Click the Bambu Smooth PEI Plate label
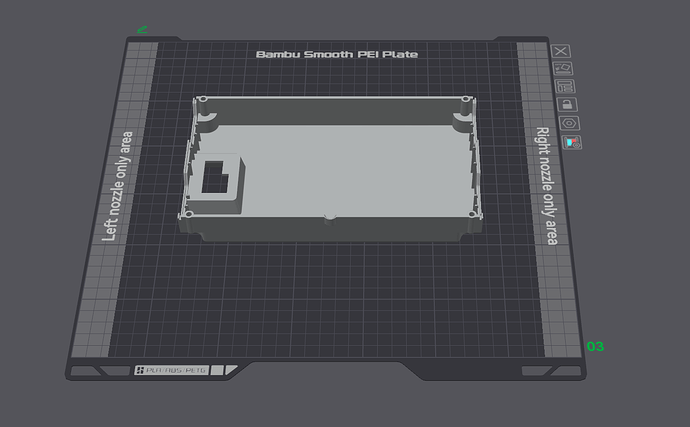 (337, 55)
